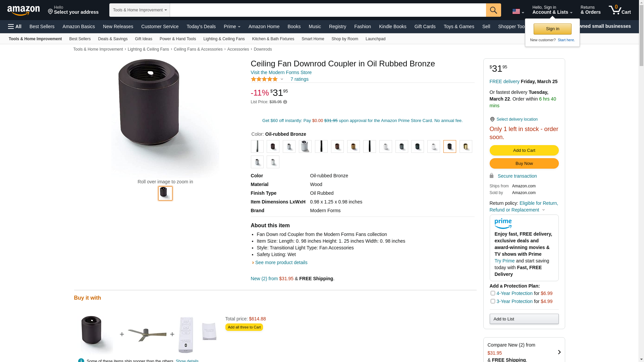Check the 3-Year Protection checkbox
644x362 pixels.
coord(493,301)
